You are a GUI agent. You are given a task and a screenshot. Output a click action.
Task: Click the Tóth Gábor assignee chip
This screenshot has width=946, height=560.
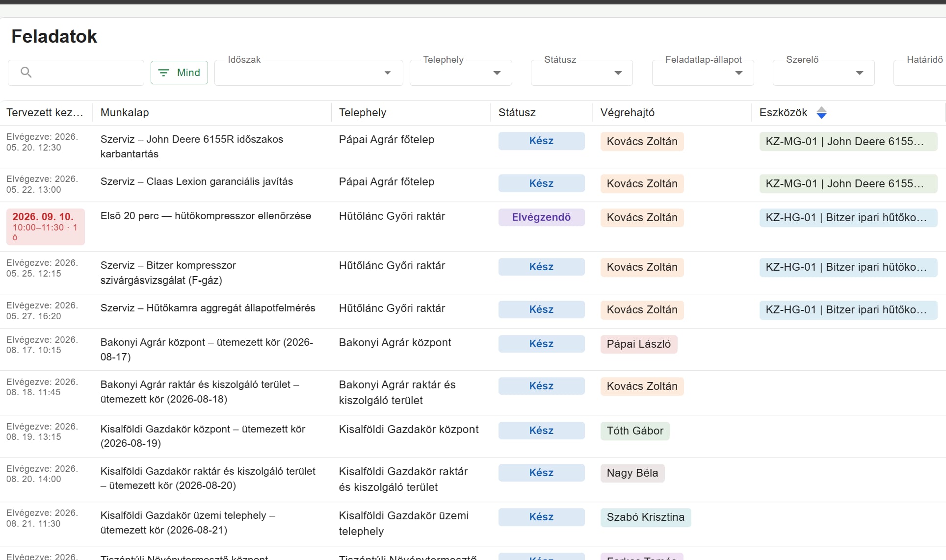point(635,431)
